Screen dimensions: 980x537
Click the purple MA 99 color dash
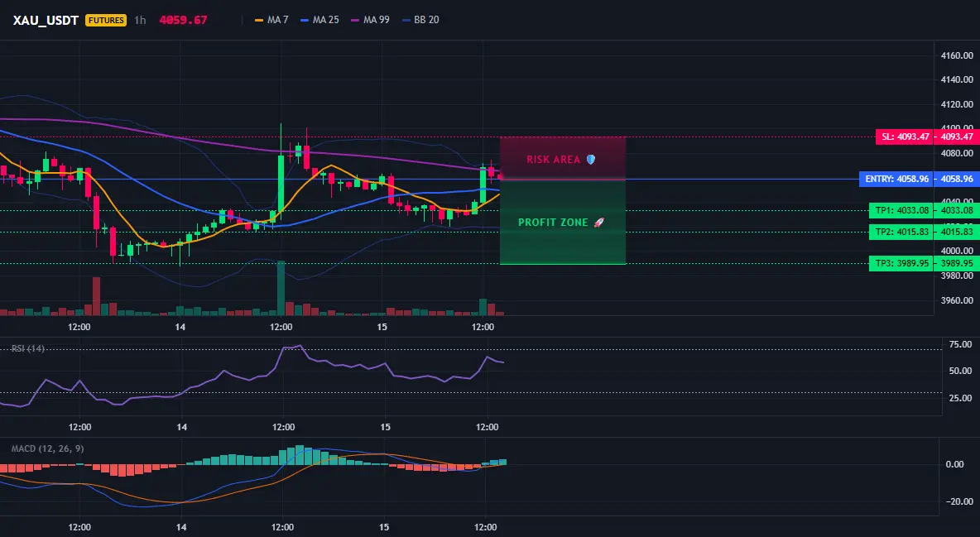point(356,20)
